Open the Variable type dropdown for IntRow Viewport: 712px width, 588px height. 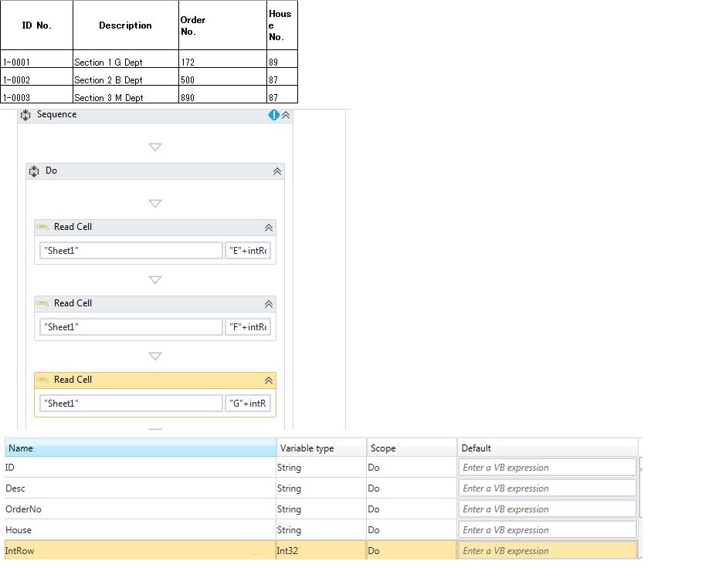tap(320, 550)
